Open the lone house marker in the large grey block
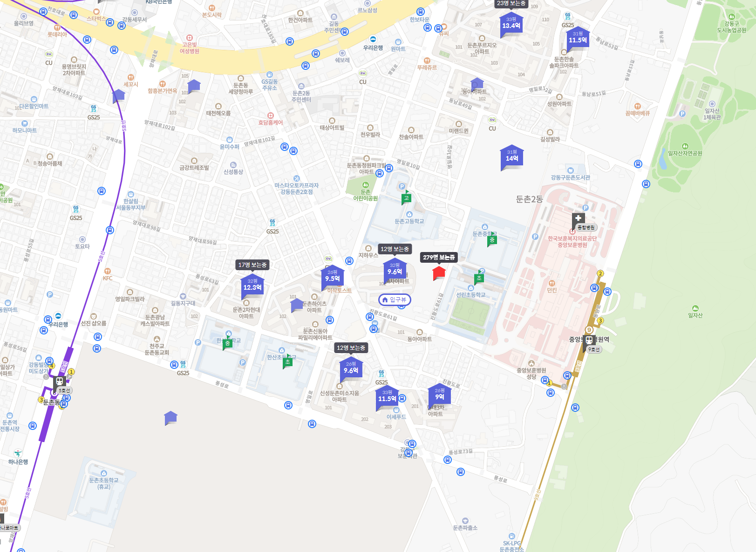 click(x=171, y=418)
